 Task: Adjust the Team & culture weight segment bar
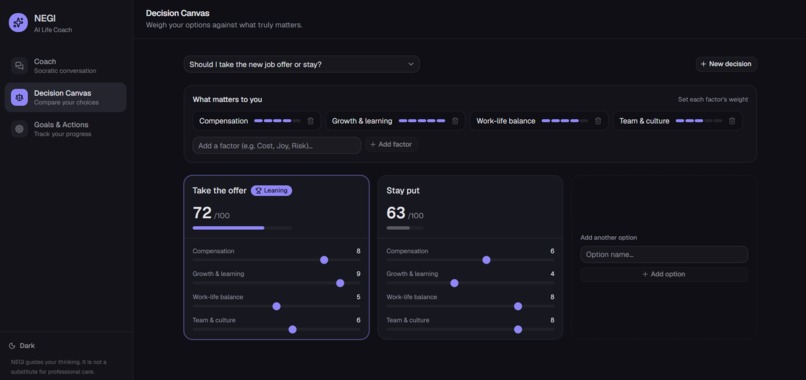click(699, 121)
